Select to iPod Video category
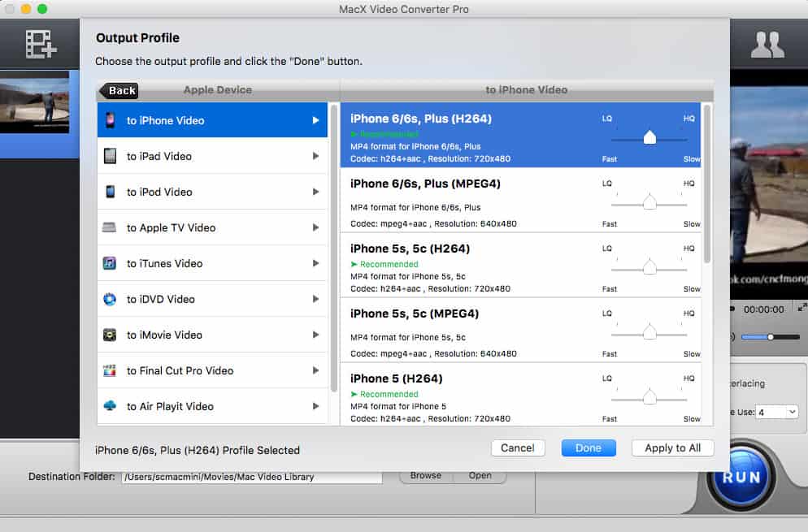 pyautogui.click(x=212, y=192)
